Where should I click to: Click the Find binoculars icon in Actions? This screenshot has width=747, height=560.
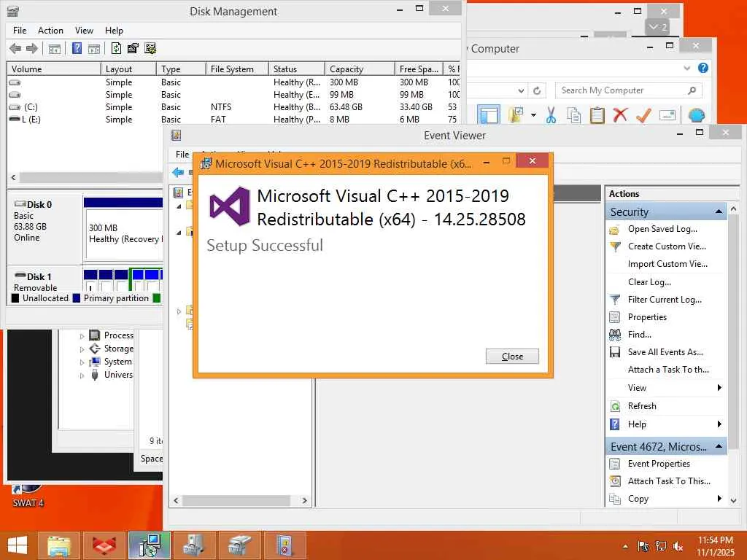(615, 334)
